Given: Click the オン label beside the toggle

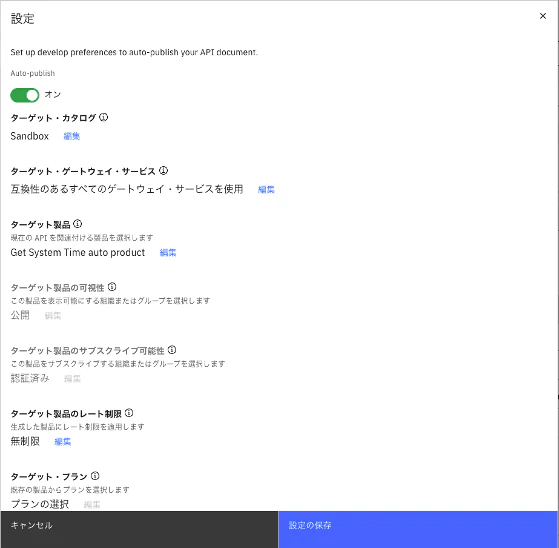Looking at the screenshot, I should tap(52, 95).
